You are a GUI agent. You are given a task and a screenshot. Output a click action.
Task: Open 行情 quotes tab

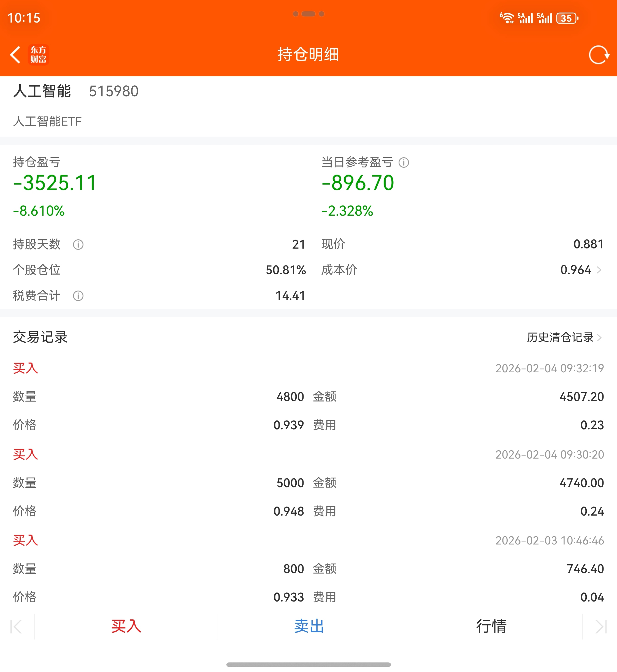click(x=491, y=626)
